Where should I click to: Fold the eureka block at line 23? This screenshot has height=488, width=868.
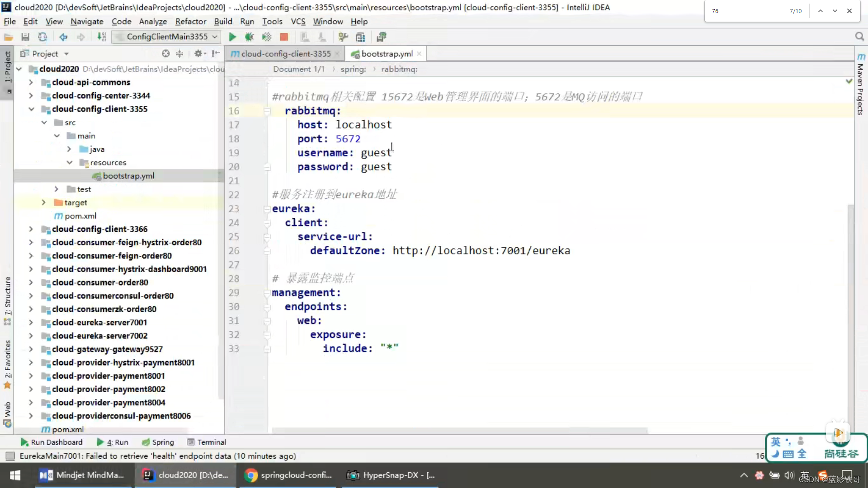pyautogui.click(x=267, y=209)
